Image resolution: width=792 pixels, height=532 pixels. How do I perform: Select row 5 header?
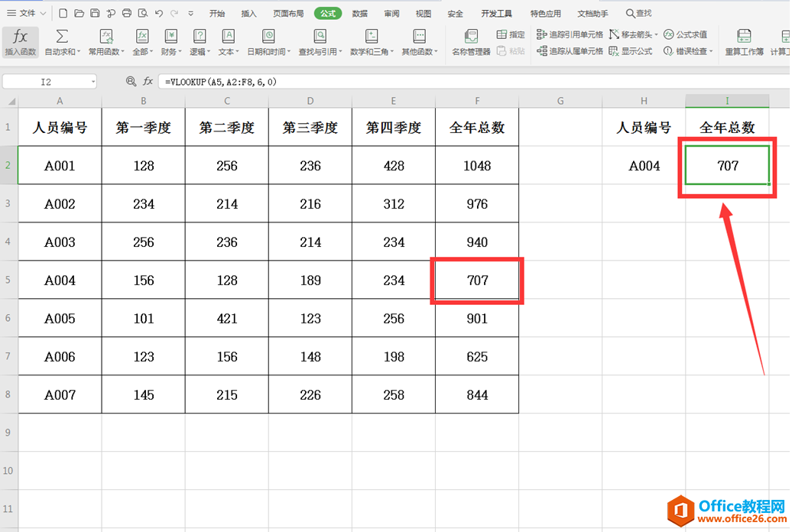click(x=8, y=280)
